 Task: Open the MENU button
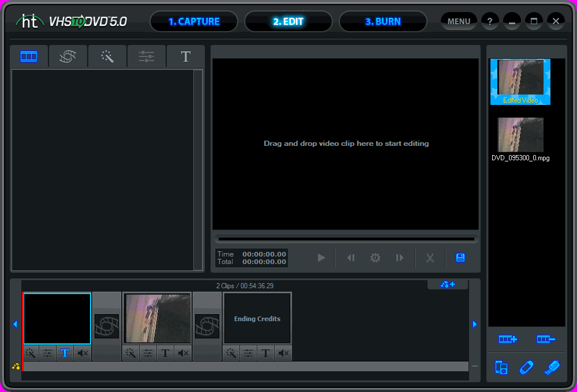coord(459,21)
